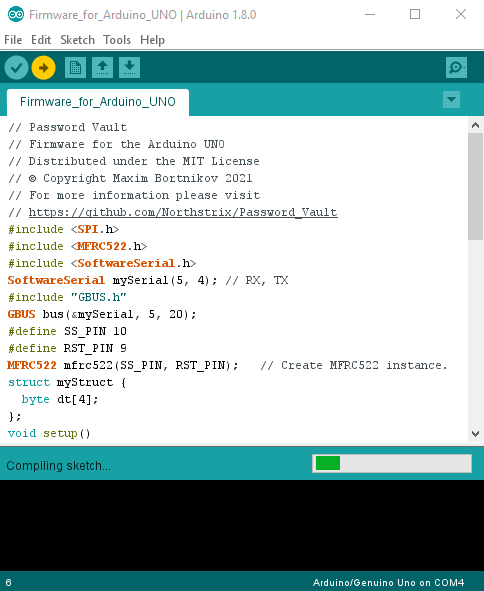The width and height of the screenshot is (484, 591).
Task: Click 'GBUS bus(&mySerial, 5, 20);' line
Action: pos(102,314)
